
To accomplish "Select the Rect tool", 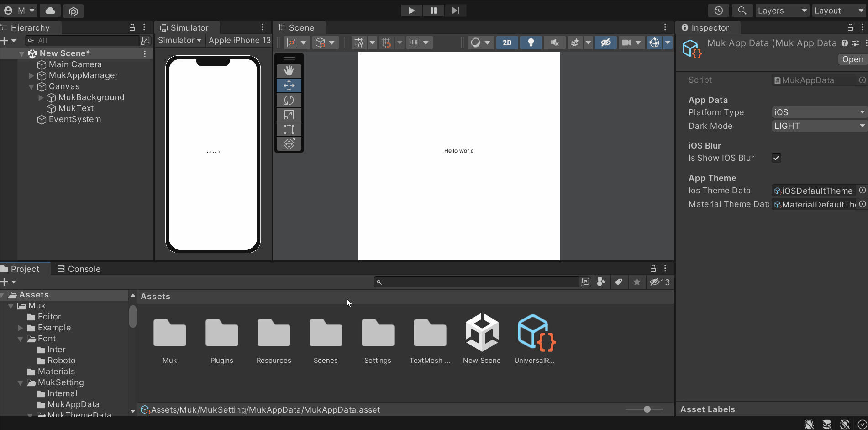I will [x=289, y=129].
